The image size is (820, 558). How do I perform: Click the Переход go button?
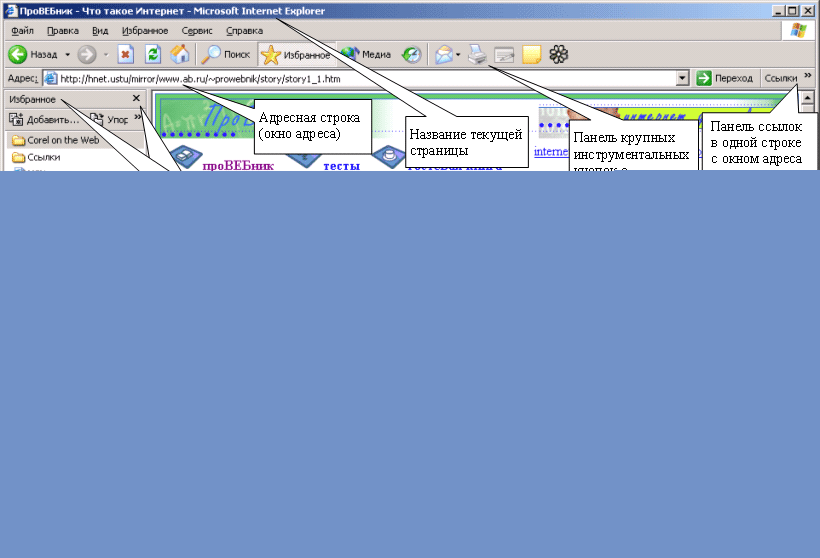tap(725, 78)
